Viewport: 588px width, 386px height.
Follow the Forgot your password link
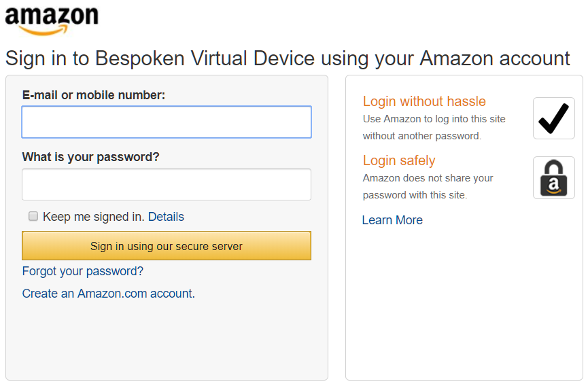tap(83, 271)
